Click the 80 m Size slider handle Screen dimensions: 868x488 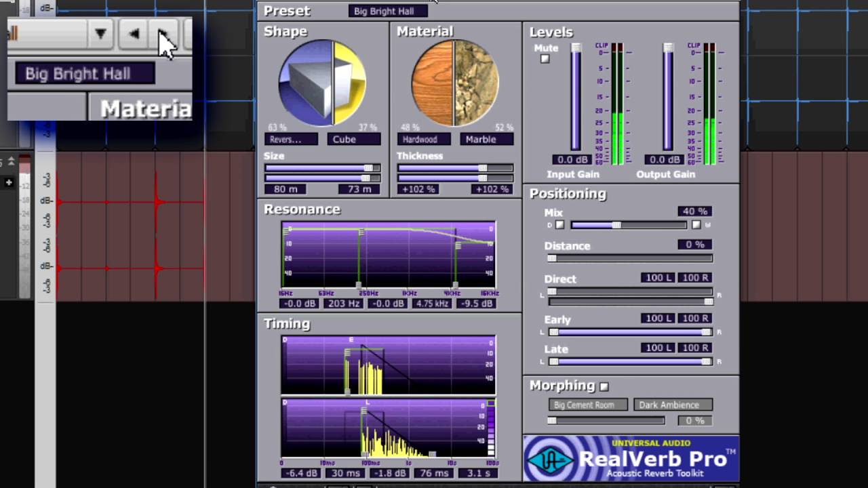[x=368, y=167]
